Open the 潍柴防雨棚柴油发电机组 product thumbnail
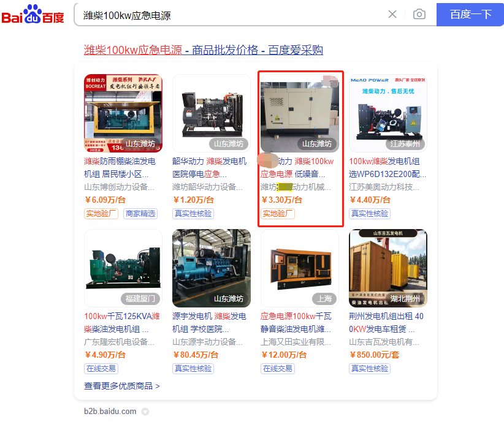The height and width of the screenshot is (422, 504). (x=123, y=113)
